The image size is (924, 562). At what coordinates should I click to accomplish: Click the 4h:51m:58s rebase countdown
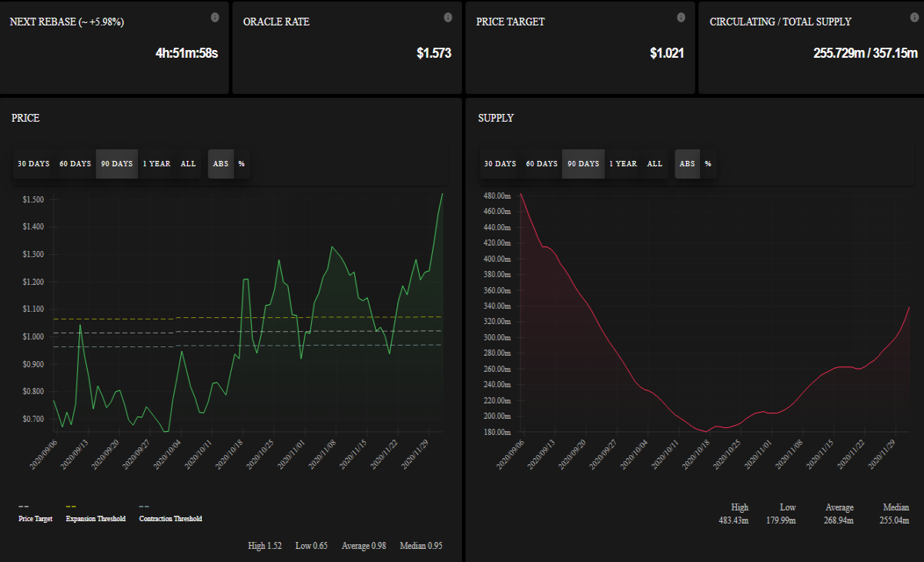click(x=187, y=54)
